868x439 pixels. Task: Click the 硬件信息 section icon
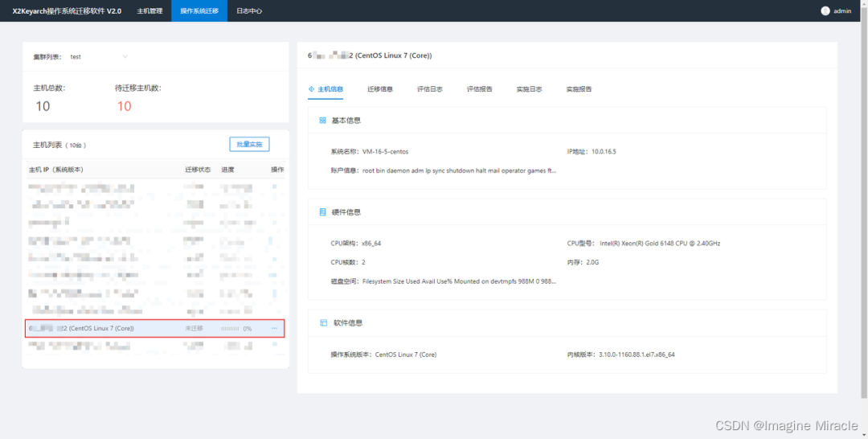pyautogui.click(x=323, y=212)
